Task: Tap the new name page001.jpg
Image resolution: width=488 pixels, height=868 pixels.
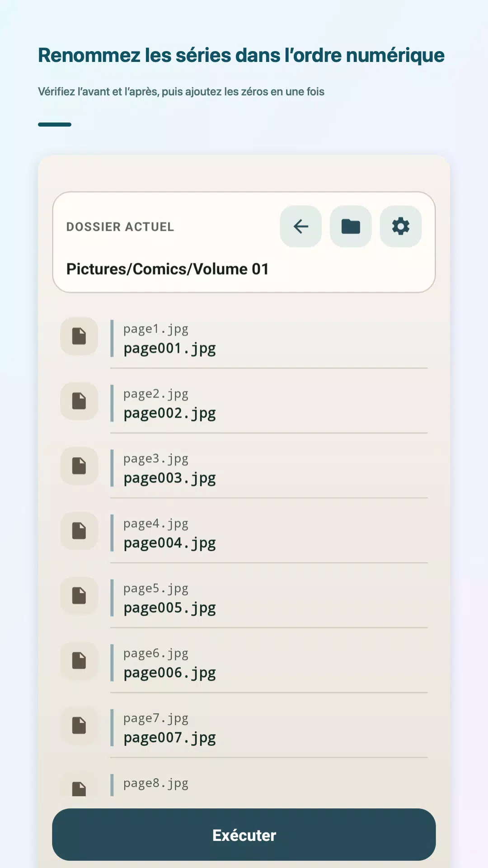Action: [x=170, y=349]
